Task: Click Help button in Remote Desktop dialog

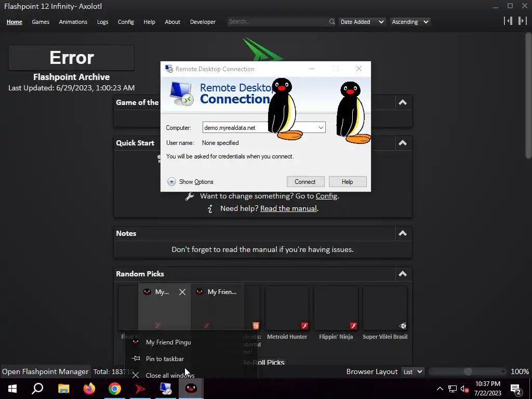Action: [348, 181]
